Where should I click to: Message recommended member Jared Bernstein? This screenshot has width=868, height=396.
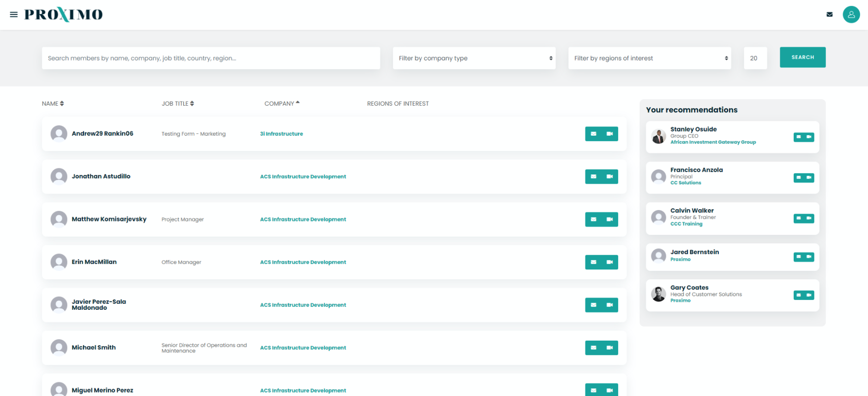(799, 257)
